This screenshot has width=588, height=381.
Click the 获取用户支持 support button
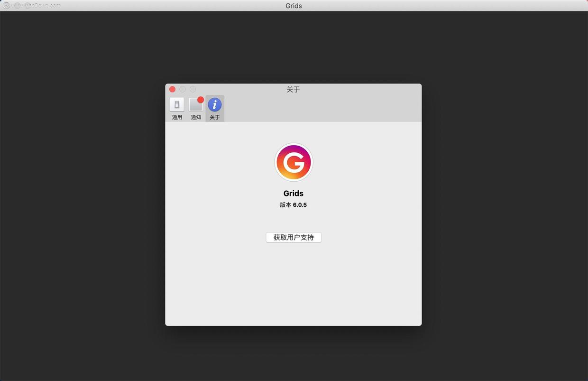(x=294, y=237)
